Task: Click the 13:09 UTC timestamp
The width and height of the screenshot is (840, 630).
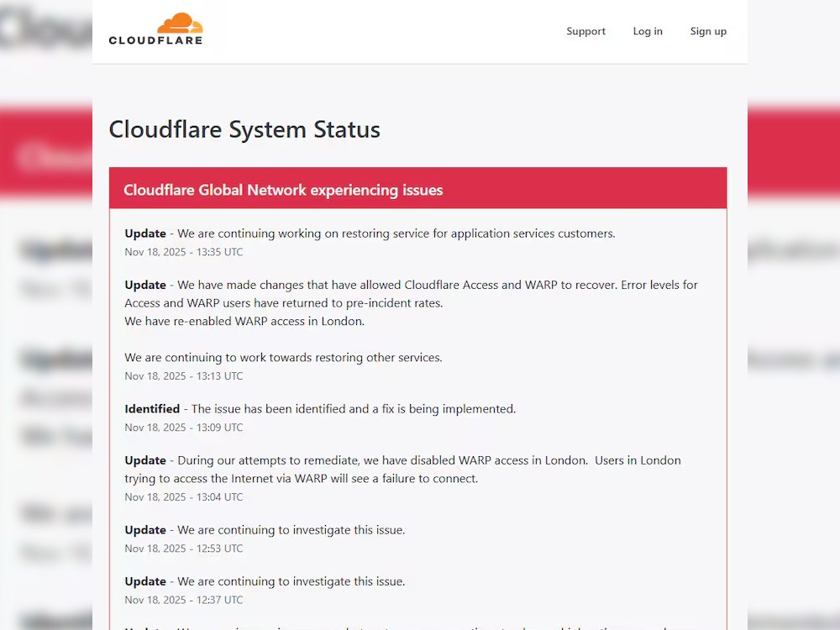Action: pos(183,428)
